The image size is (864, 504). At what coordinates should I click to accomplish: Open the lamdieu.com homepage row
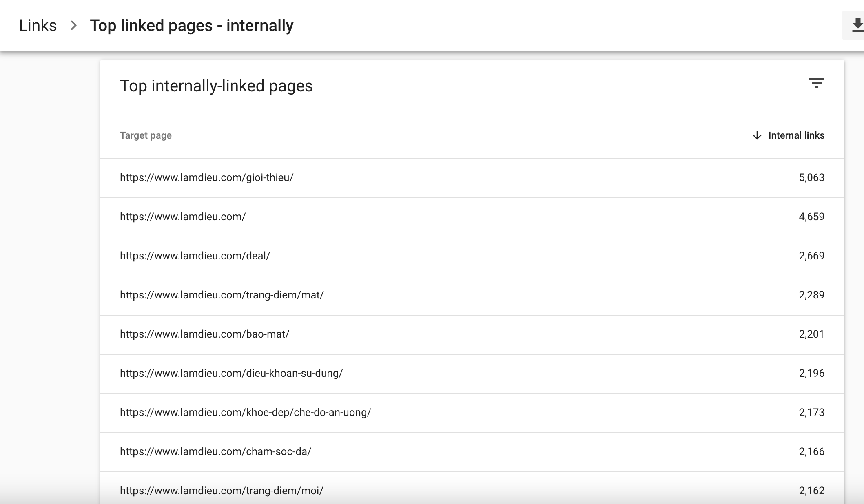click(x=472, y=217)
